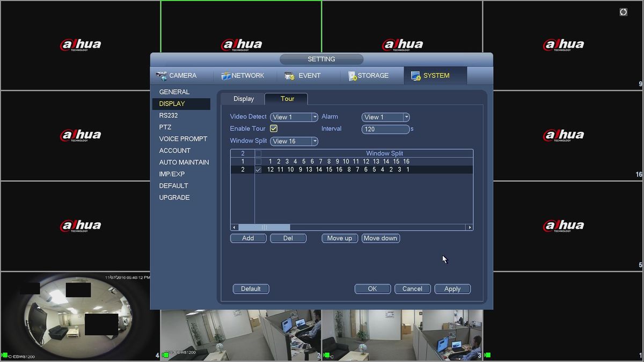Viewport: 644px width, 362px height.
Task: Select DISPLAY in the sidebar
Action: [181, 104]
